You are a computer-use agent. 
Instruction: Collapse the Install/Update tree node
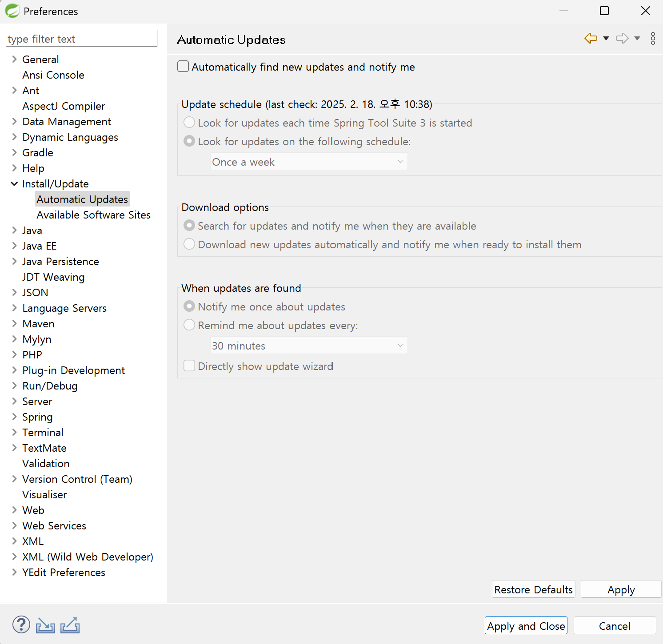point(14,183)
